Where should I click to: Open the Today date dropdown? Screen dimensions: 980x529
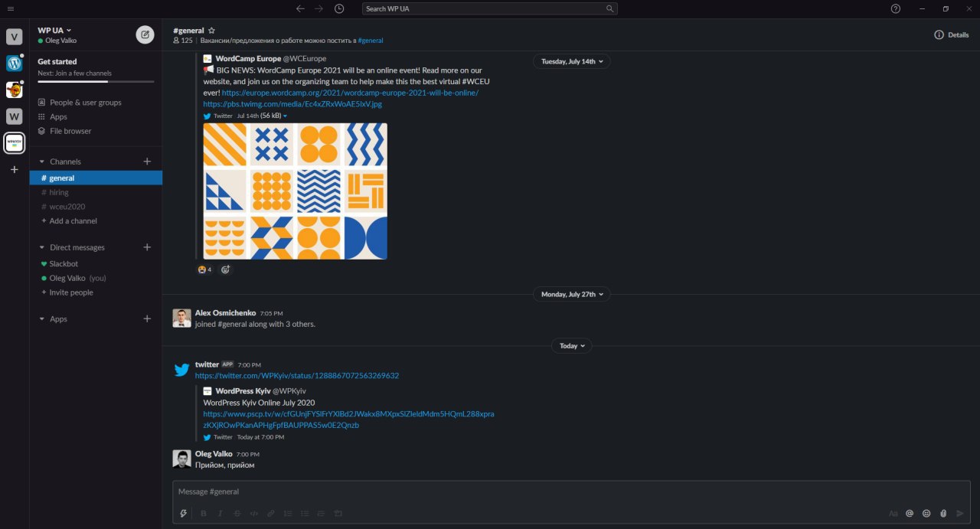(572, 346)
